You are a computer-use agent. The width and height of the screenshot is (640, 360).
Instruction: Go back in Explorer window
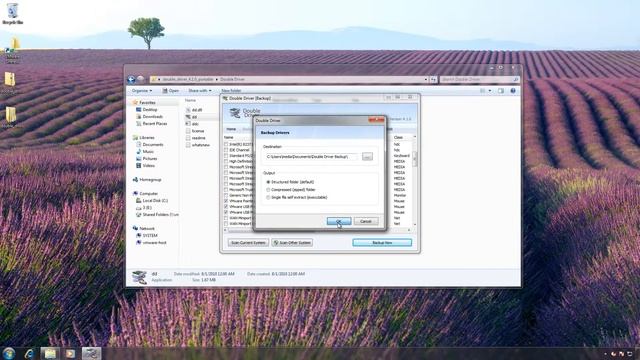(x=131, y=79)
